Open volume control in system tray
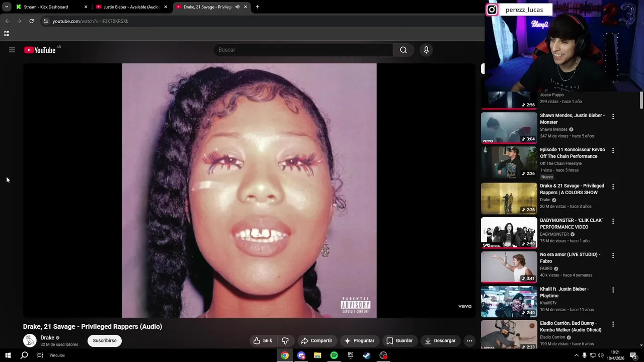Viewport: 644px width, 362px height. coord(600,355)
